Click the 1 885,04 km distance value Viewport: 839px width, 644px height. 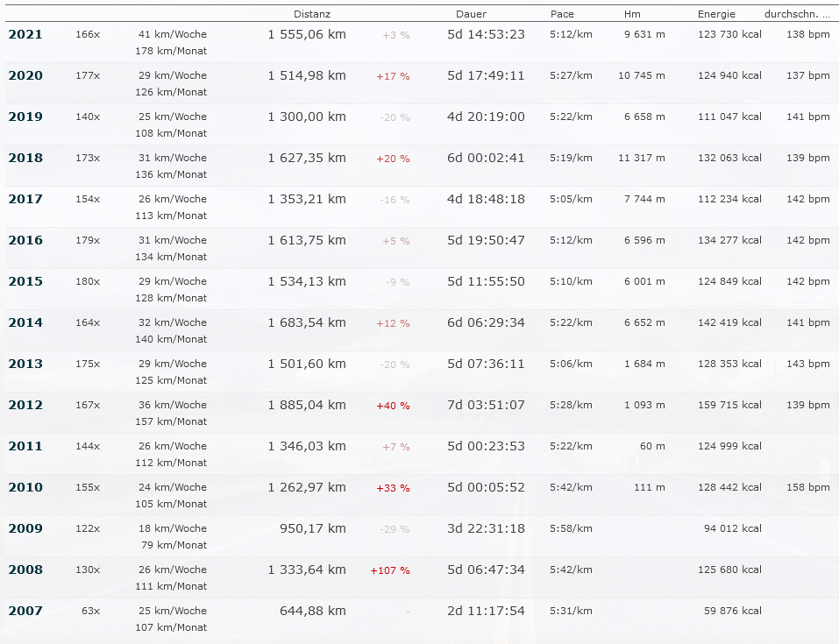[x=307, y=405]
